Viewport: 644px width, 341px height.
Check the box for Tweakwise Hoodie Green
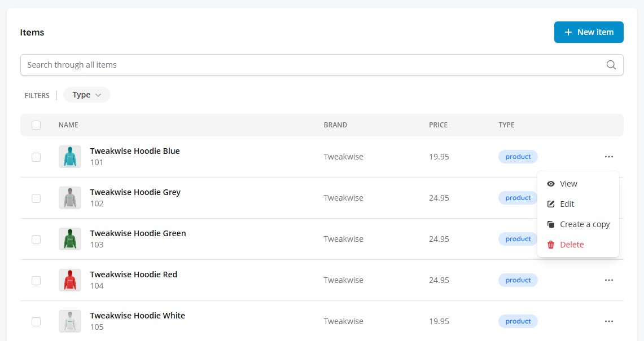tap(36, 239)
